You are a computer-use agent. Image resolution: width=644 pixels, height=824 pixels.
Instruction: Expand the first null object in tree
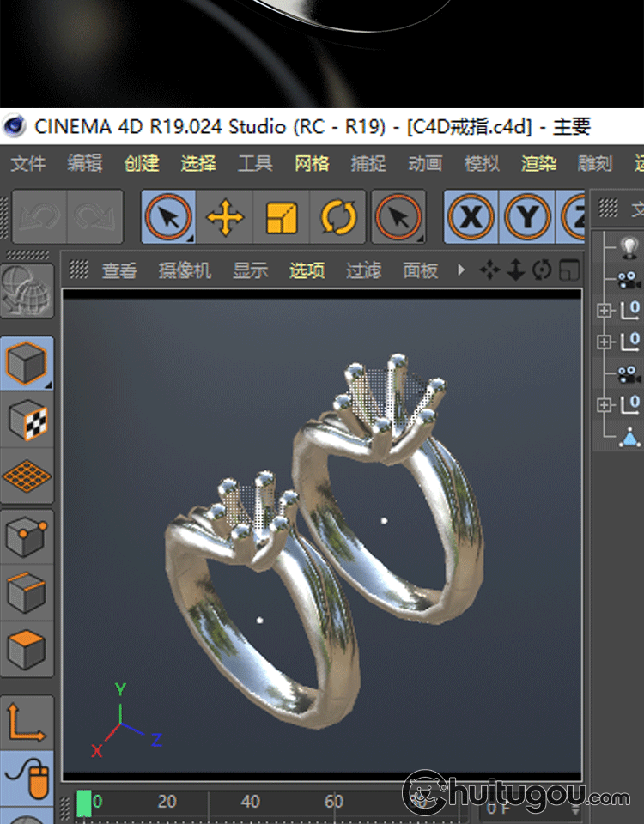point(605,310)
